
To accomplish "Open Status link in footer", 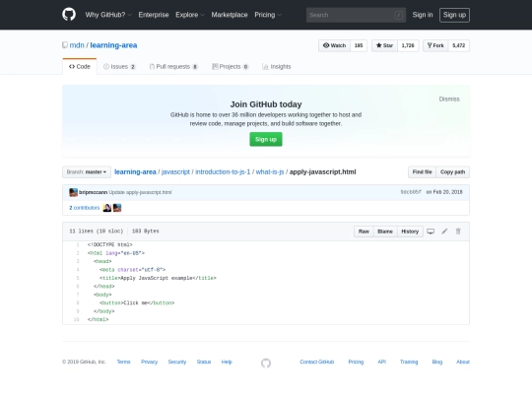I will pyautogui.click(x=204, y=362).
